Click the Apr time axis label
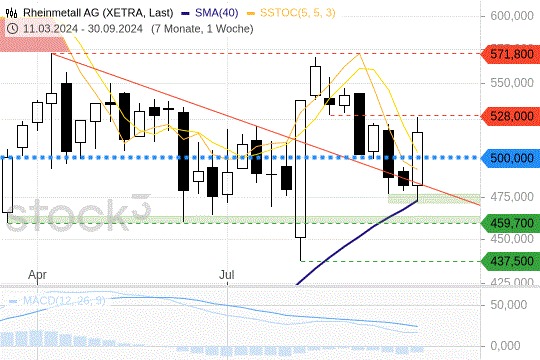The height and width of the screenshot is (360, 540). coord(37,275)
